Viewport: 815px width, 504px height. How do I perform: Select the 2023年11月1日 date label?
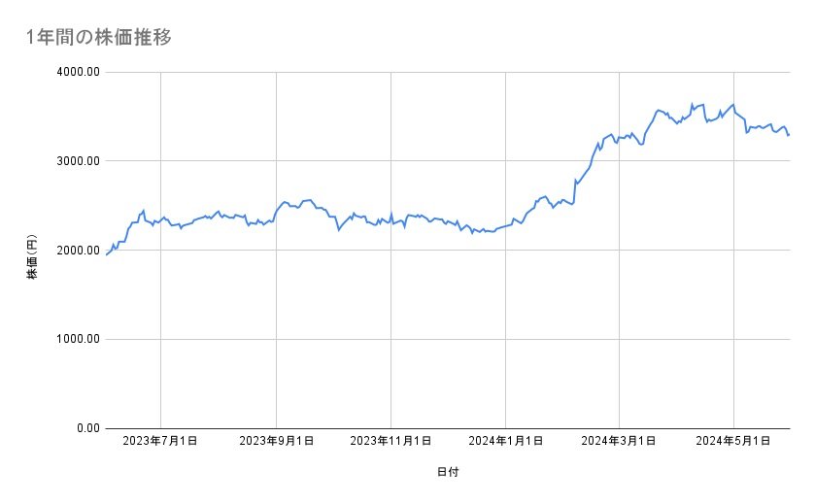pyautogui.click(x=391, y=442)
